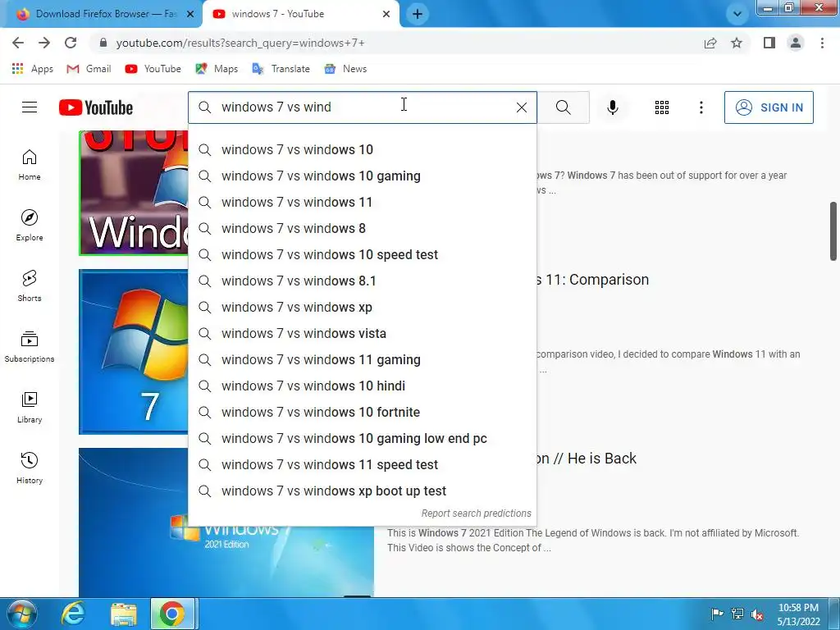Choose windows 7 vs windows 10 speed test

pos(363,254)
